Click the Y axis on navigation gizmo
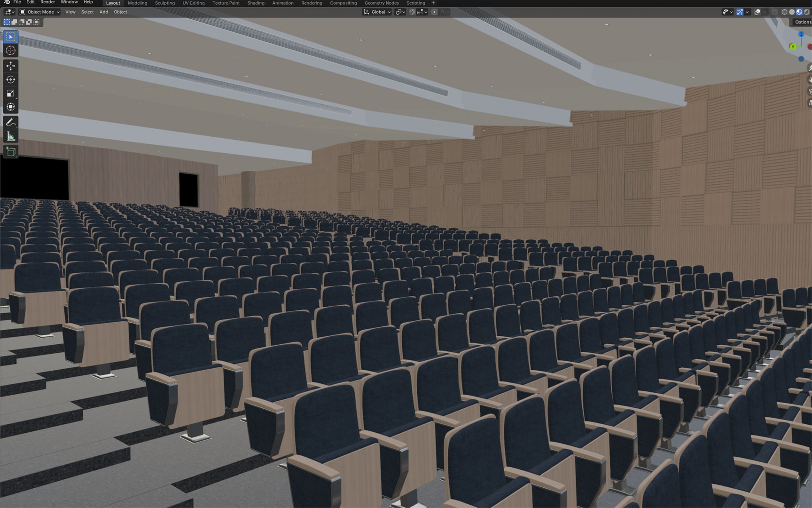This screenshot has width=812, height=508. click(793, 47)
